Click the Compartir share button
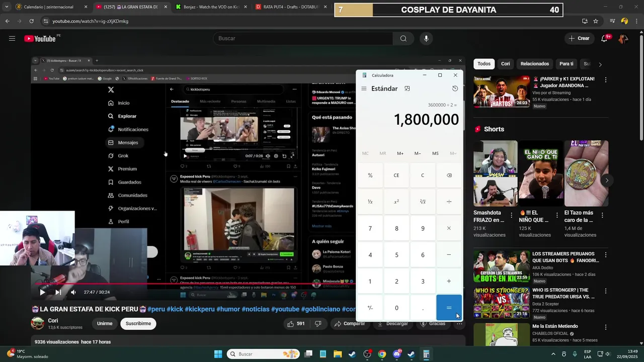 coord(350,324)
